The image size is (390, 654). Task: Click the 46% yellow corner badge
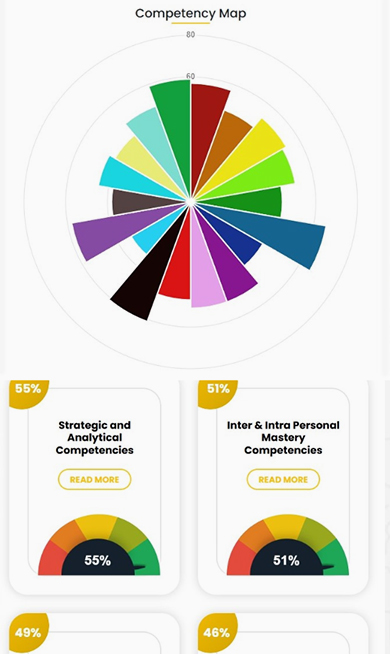[217, 633]
